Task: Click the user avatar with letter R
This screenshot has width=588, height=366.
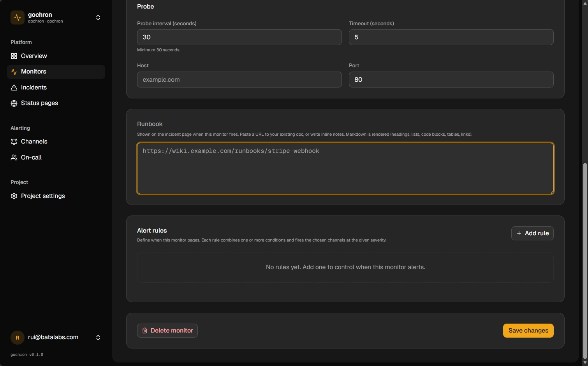Action: 18,338
